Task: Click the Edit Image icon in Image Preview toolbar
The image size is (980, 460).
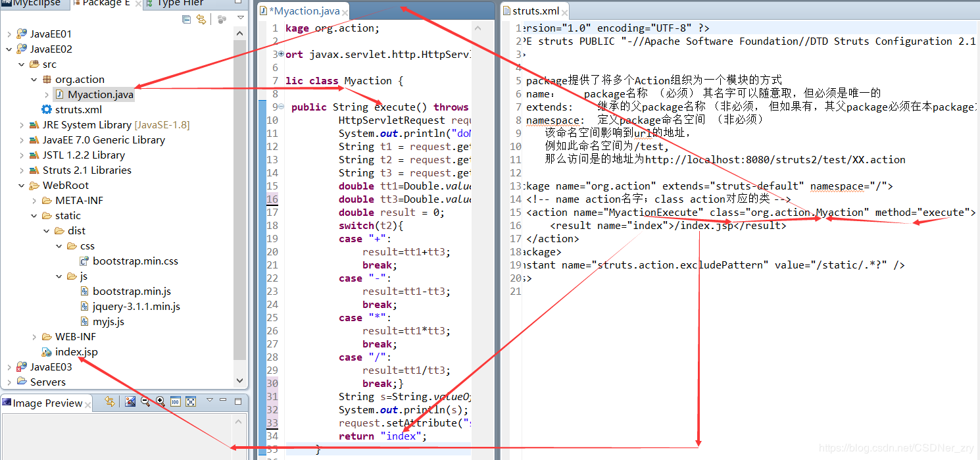Action: tap(130, 402)
